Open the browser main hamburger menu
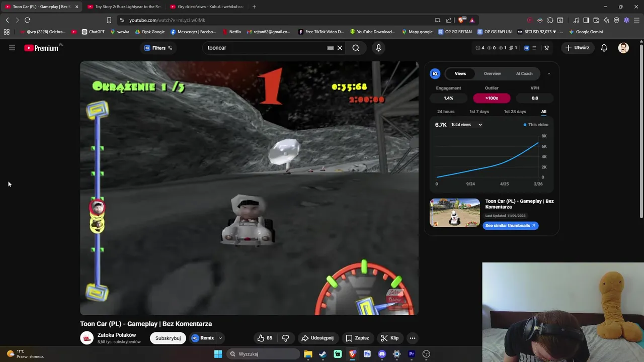Image resolution: width=644 pixels, height=362 pixels. (636, 20)
